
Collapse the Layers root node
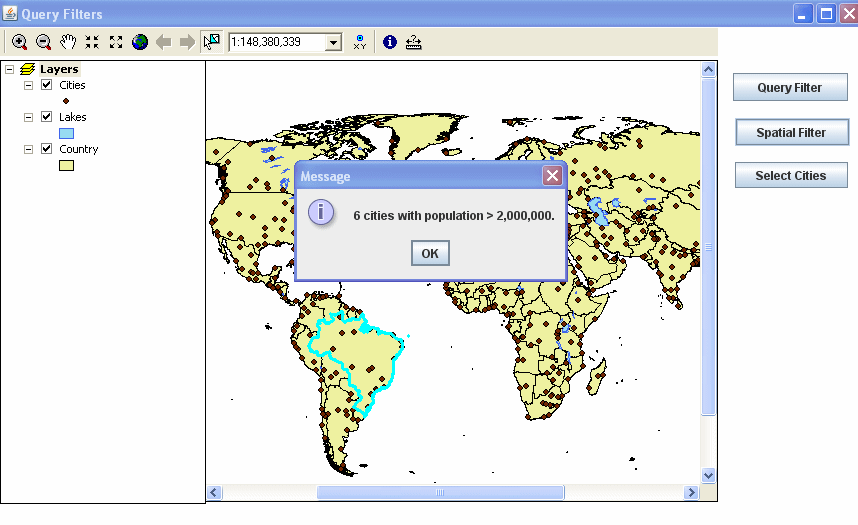click(9, 70)
